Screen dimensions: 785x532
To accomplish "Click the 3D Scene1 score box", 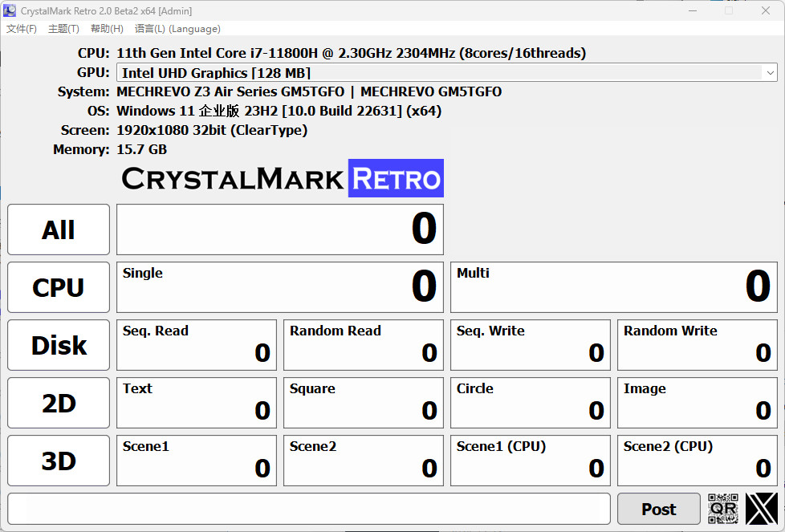I will [196, 461].
